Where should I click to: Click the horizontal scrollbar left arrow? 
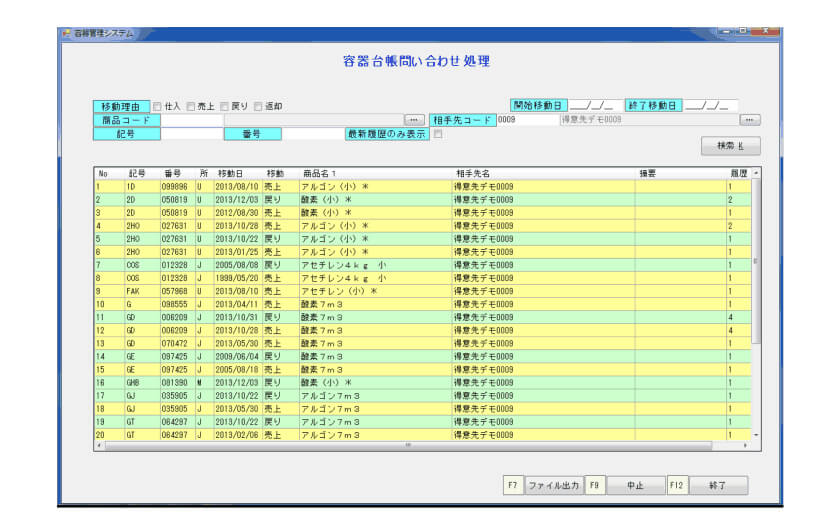click(99, 445)
